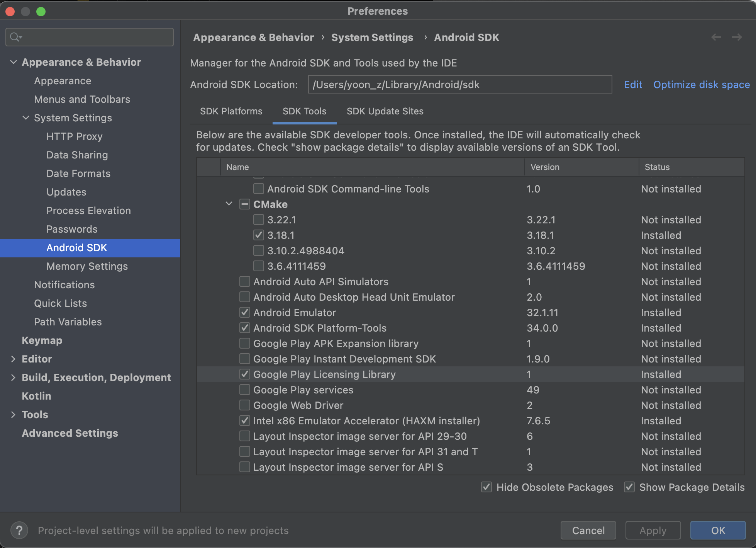
Task: Click the search magnifier icon
Action: coord(15,37)
